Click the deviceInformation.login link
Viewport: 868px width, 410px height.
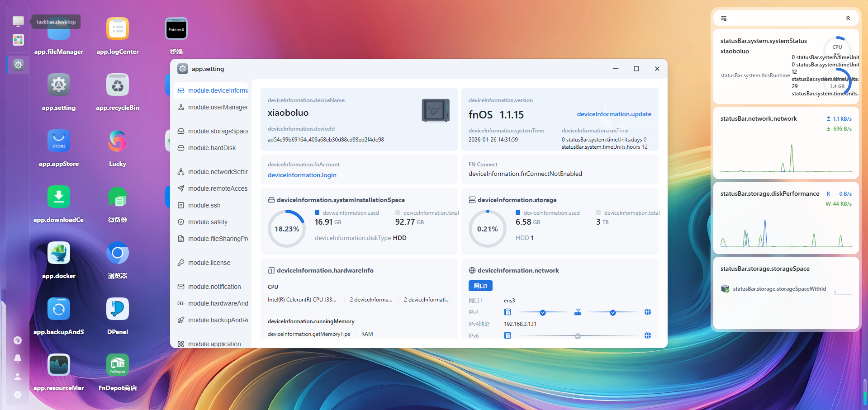(302, 175)
